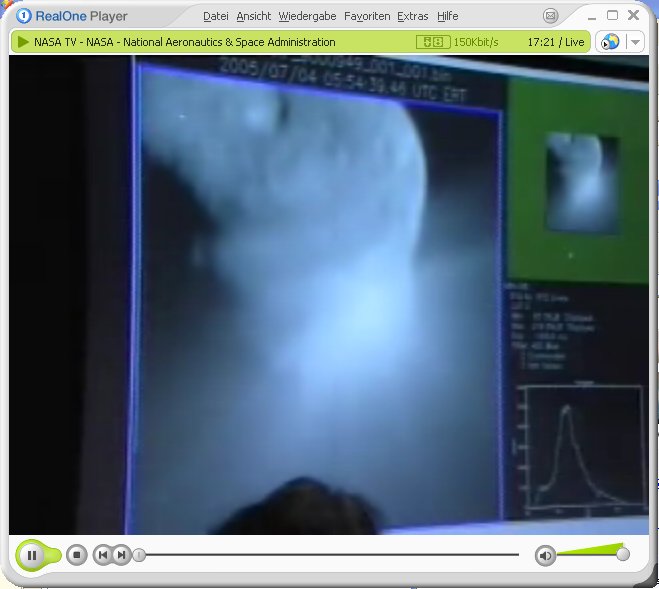Open the Datei menu
This screenshot has width=659, height=589.
tap(216, 16)
